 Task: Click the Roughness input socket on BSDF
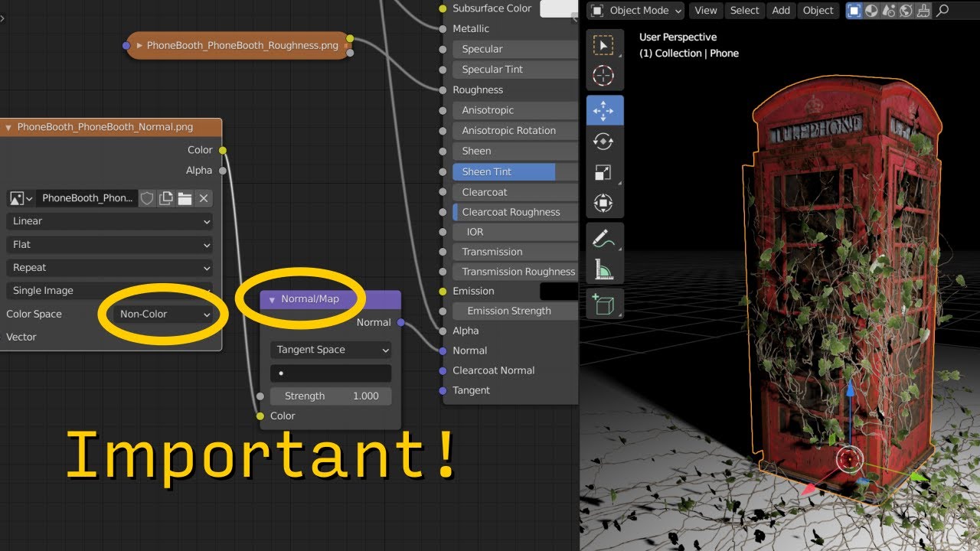pyautogui.click(x=443, y=90)
